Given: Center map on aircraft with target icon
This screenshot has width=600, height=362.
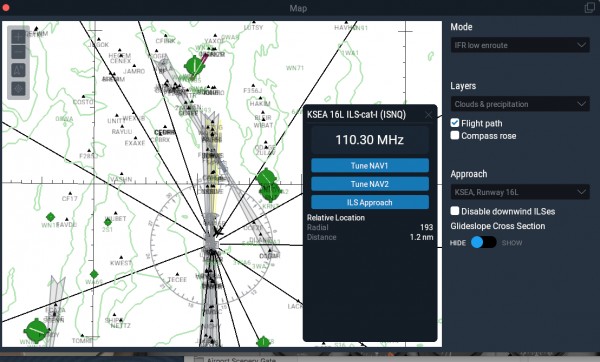Looking at the screenshot, I should click(18, 89).
